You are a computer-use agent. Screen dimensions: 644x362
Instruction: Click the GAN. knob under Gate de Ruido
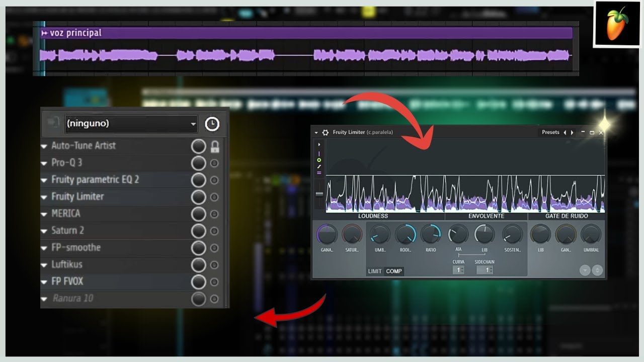point(566,235)
